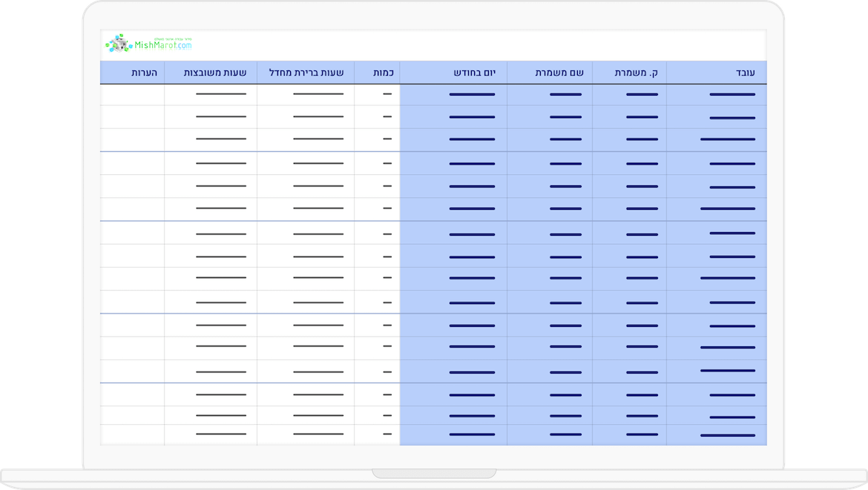This screenshot has height=490, width=868.
Task: Click the bottom row's עובד cell
Action: 717,435
